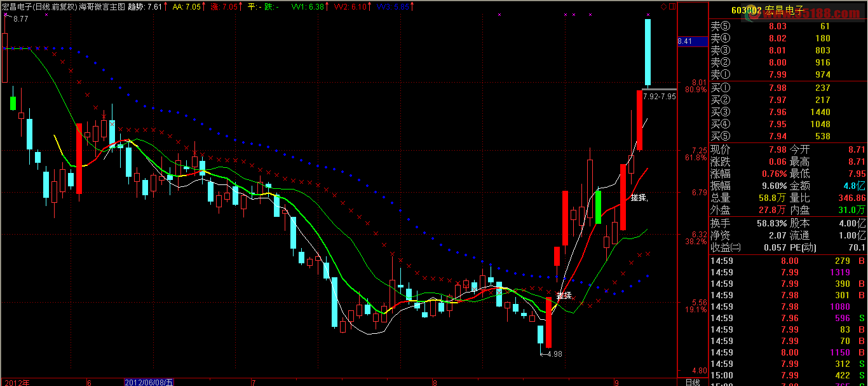868x386 pixels.
Task: Click the 7.92-7.95 gap label
Action: tap(659, 97)
